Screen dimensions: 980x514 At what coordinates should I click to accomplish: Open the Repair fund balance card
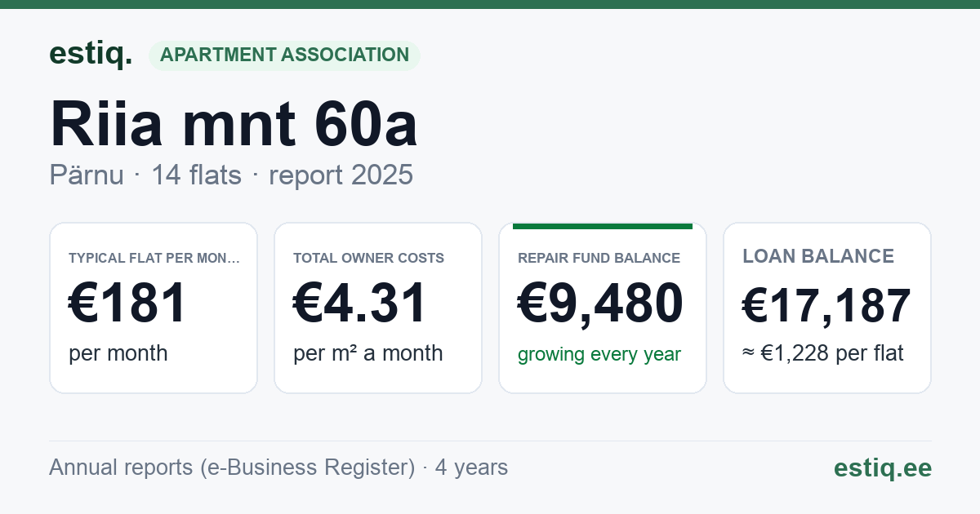(603, 308)
